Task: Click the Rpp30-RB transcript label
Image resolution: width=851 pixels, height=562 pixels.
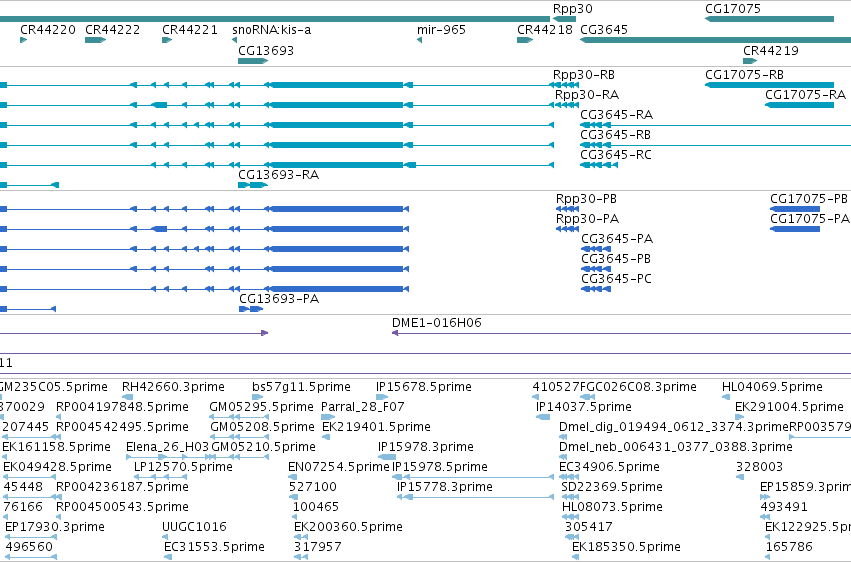Action: click(x=584, y=75)
